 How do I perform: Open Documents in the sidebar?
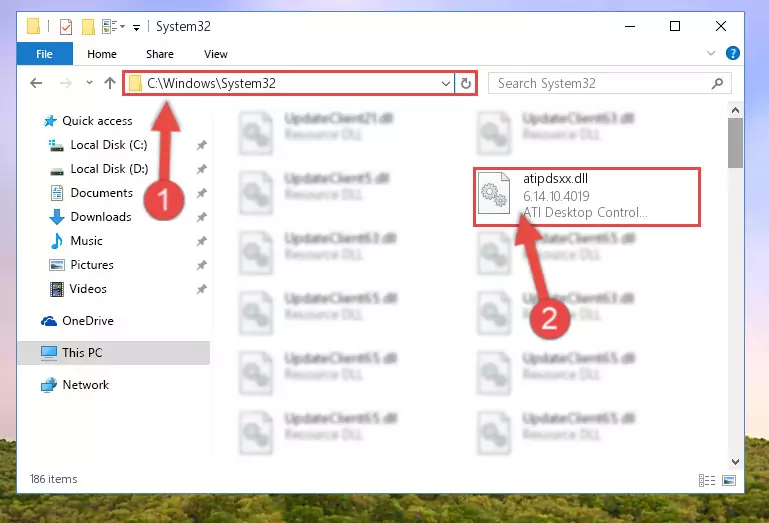coord(91,193)
